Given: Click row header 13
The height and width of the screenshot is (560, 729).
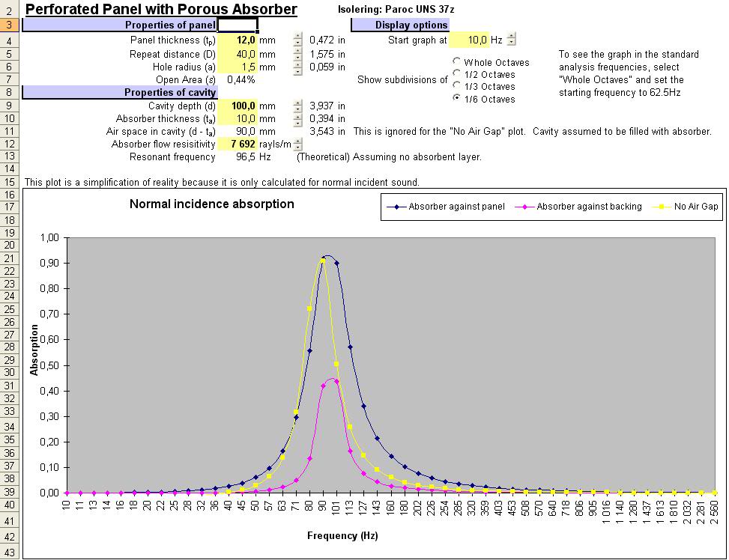Looking at the screenshot, I should click(x=9, y=156).
